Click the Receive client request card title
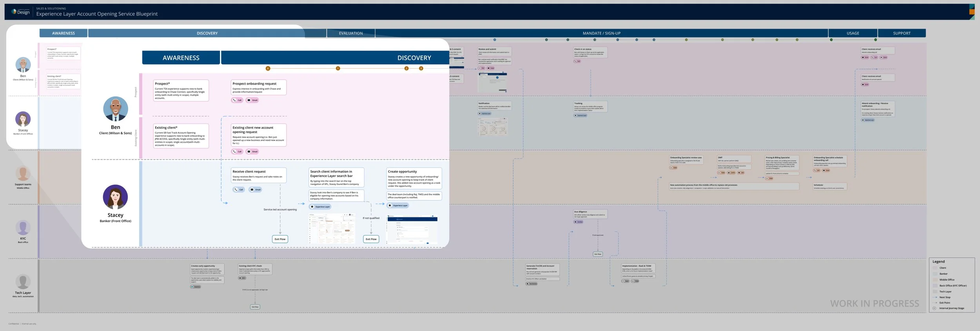Screen dimensions: 980x331 tap(249, 172)
